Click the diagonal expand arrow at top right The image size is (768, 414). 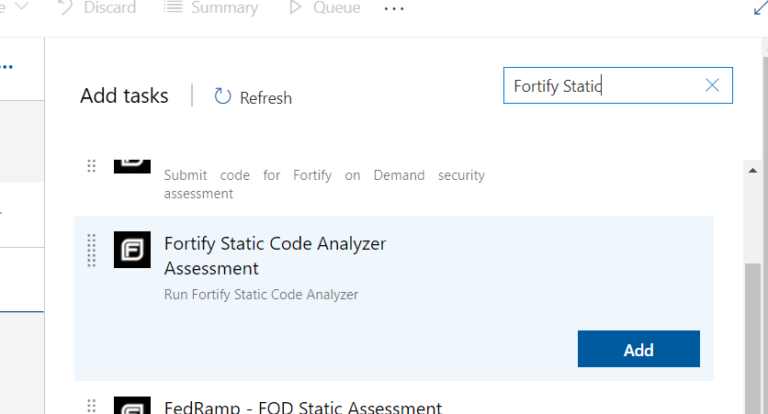click(x=761, y=7)
